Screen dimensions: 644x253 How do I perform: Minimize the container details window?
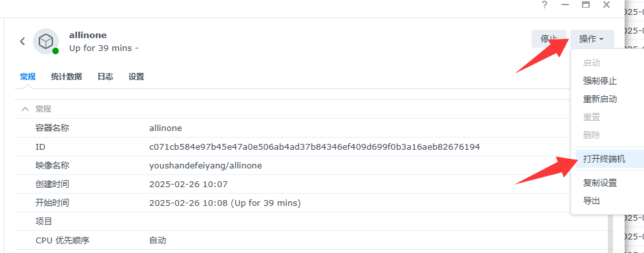pyautogui.click(x=565, y=5)
